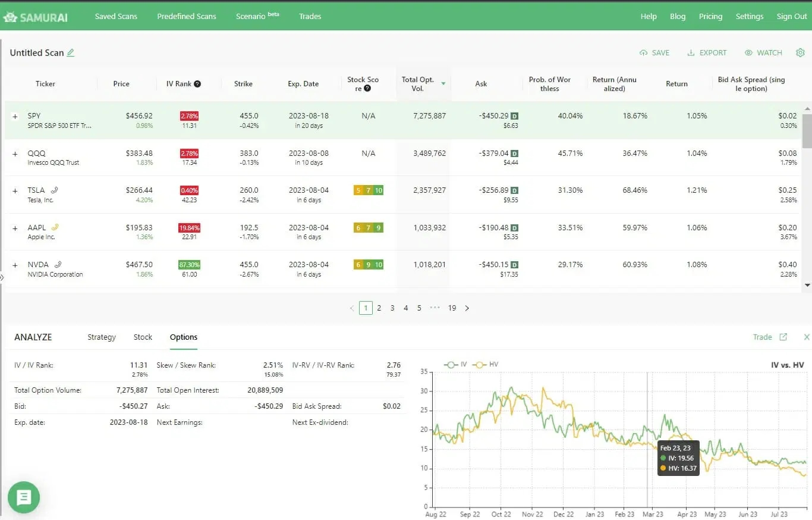This screenshot has height=520, width=812.
Task: Expand the NVDA row details
Action: tap(15, 265)
